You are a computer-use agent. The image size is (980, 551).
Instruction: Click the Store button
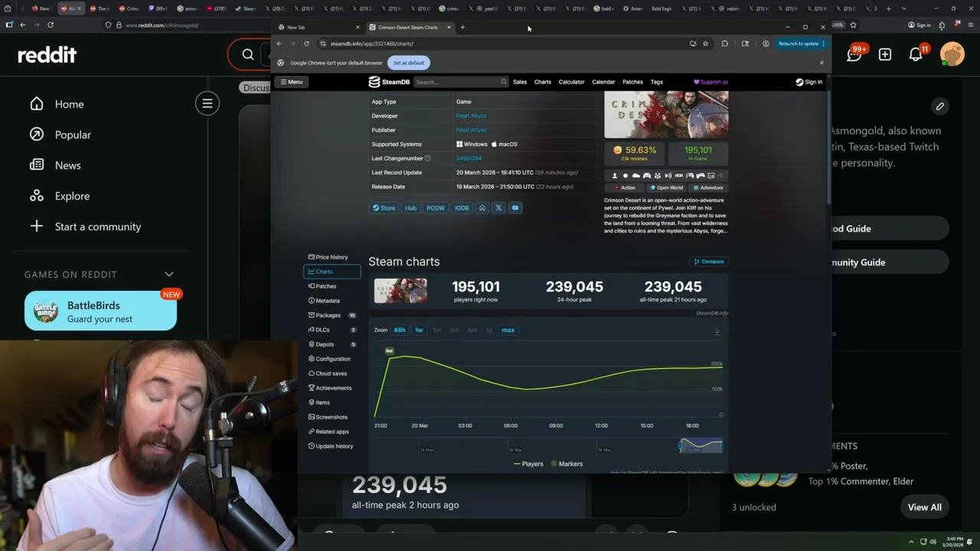click(x=384, y=208)
